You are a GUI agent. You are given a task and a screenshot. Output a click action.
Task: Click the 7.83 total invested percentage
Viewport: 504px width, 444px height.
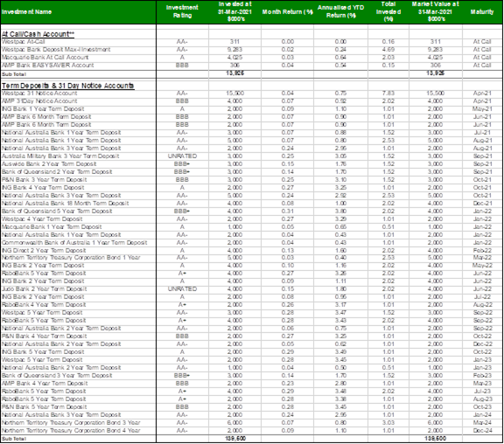click(x=388, y=94)
